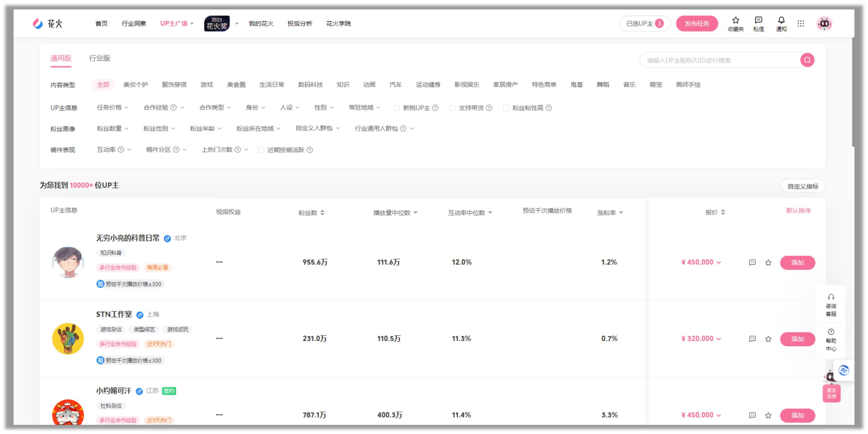Message 无穷小亮的科普日常 via chat icon
The height and width of the screenshot is (434, 868).
(752, 262)
